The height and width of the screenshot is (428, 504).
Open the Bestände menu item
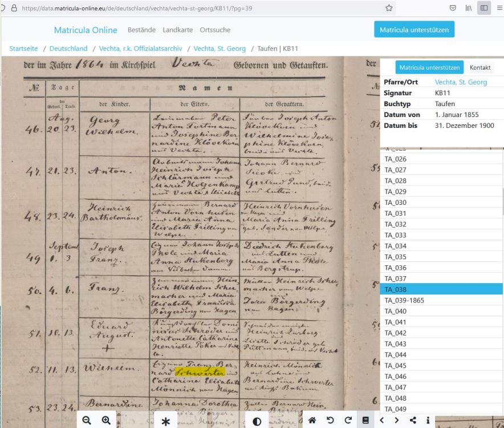pyautogui.click(x=141, y=30)
